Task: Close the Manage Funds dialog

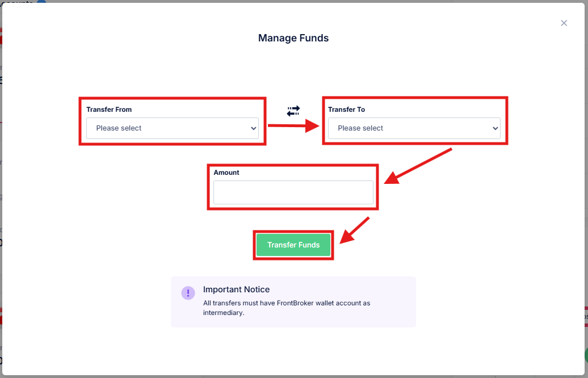Action: coord(564,23)
